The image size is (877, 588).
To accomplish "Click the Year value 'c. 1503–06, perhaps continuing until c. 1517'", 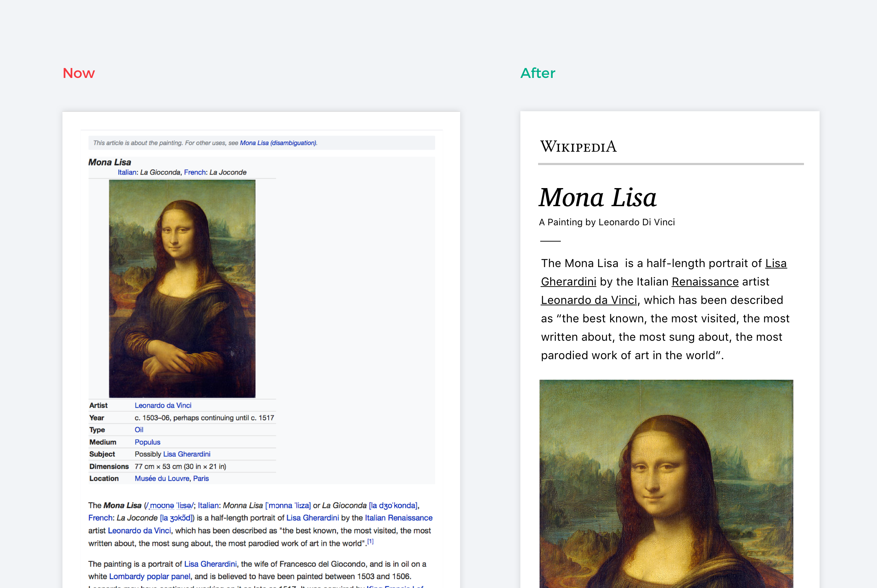I will coord(205,418).
